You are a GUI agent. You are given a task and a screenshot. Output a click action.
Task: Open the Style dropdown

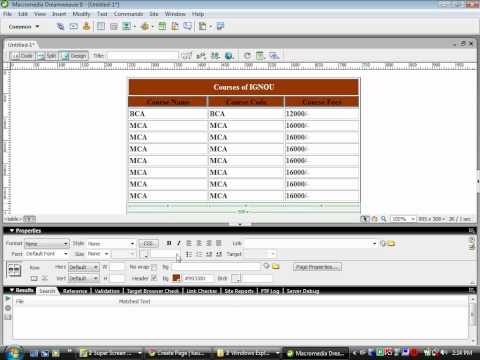[111, 244]
